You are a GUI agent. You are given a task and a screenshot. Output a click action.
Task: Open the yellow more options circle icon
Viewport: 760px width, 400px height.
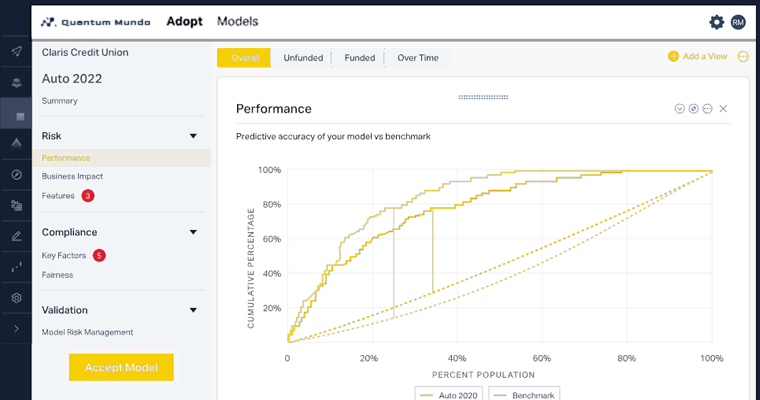tap(743, 57)
